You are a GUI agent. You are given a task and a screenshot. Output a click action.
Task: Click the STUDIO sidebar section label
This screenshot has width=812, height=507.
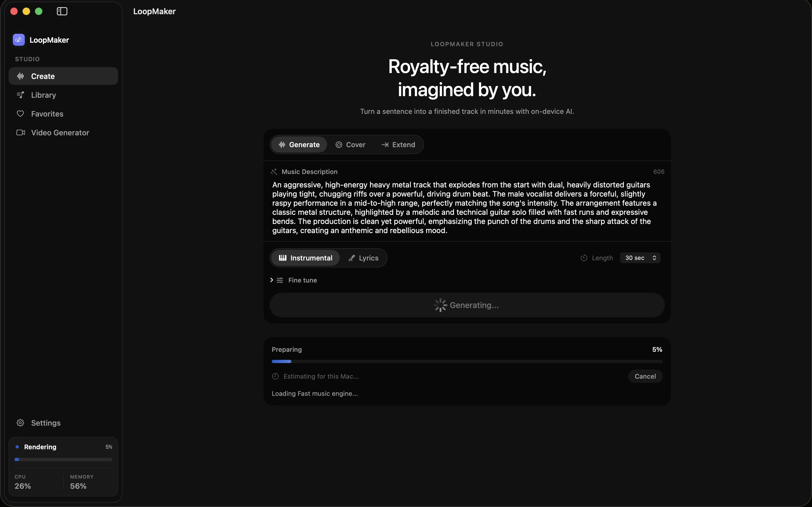[x=27, y=59]
